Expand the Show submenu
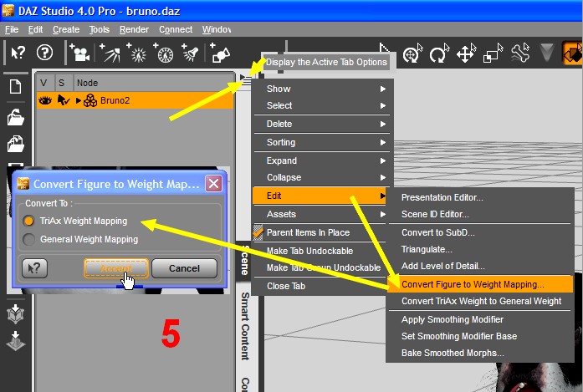The image size is (583, 392). pyautogui.click(x=322, y=89)
